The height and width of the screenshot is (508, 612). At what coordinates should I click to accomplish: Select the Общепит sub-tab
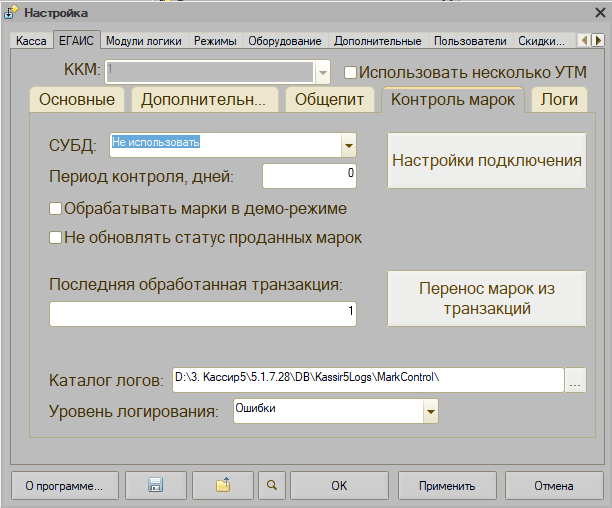click(x=330, y=99)
